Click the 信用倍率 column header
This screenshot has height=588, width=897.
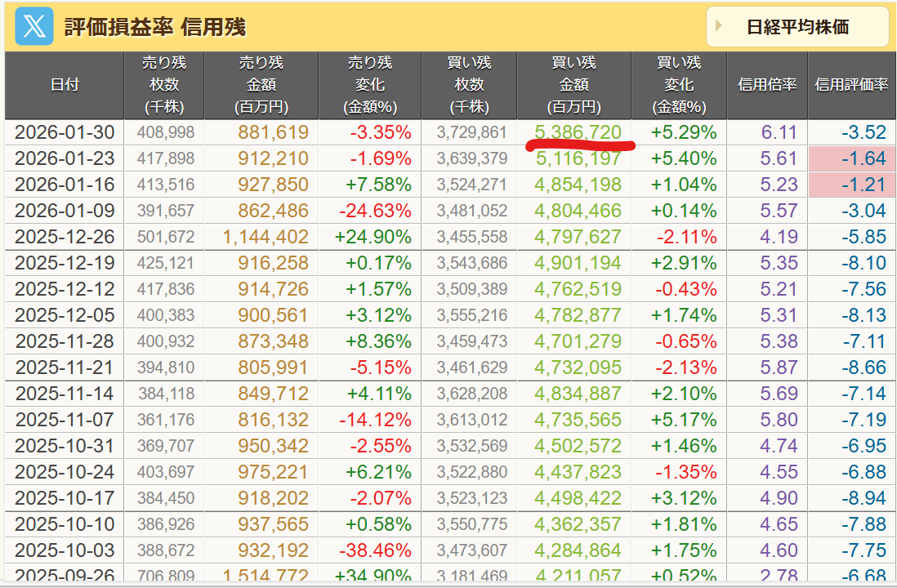tap(767, 85)
